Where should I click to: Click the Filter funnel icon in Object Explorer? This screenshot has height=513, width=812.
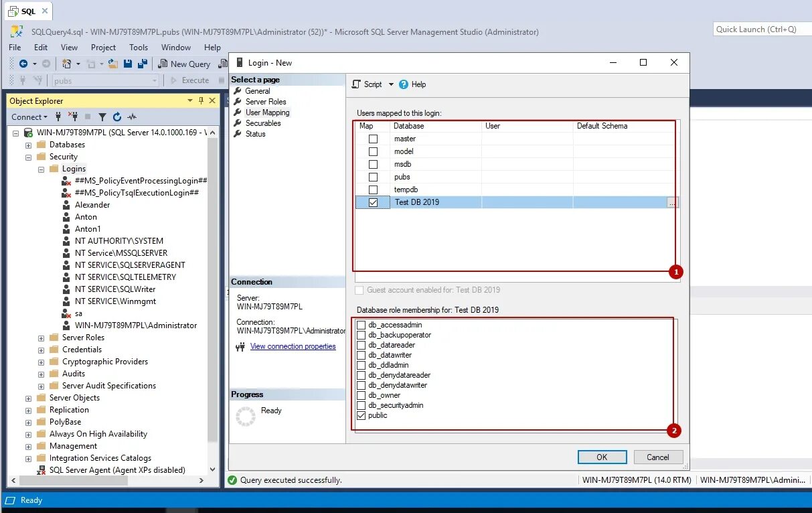tap(102, 117)
